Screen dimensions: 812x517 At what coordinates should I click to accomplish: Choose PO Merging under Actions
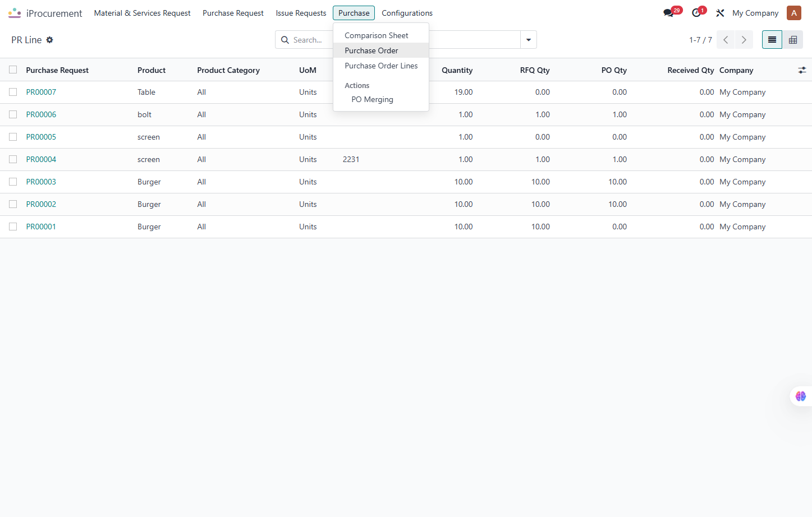click(x=381, y=99)
